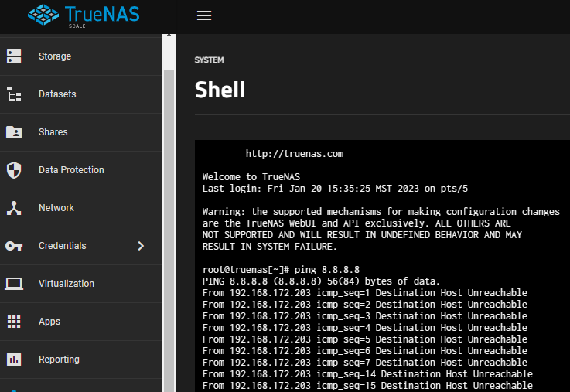Click the Datasets tree icon
The height and width of the screenshot is (392, 570).
click(x=14, y=94)
